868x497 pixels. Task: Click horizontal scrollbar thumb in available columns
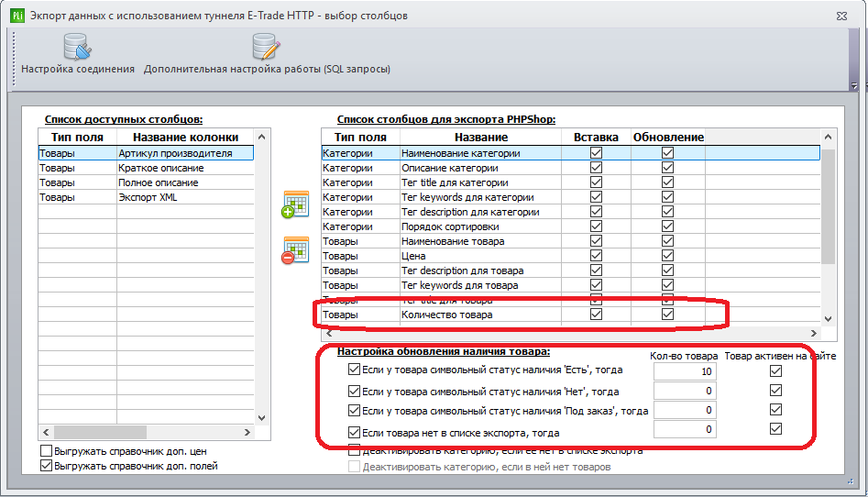(100, 432)
